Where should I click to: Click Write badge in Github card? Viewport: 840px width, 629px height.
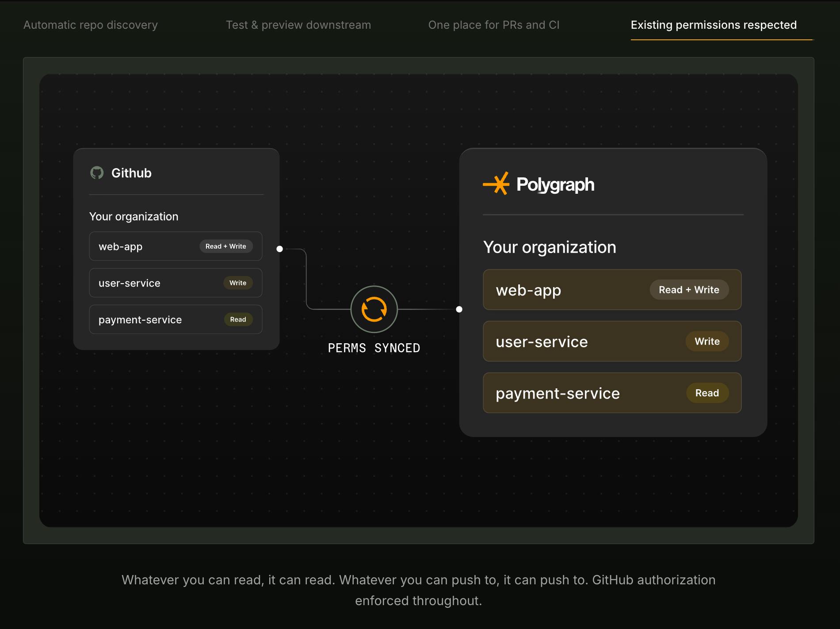[x=238, y=283]
